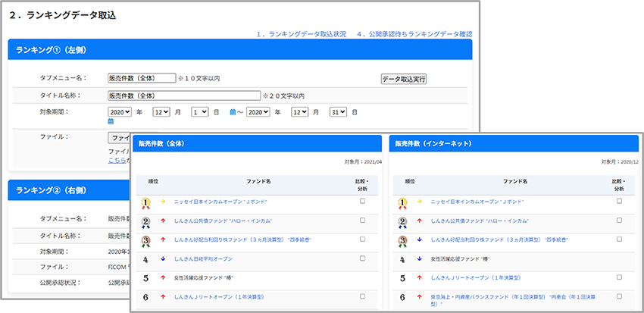The height and width of the screenshot is (313, 644).
Task: Click the bronze rank 3 medal in the left ranking
Action: click(x=145, y=240)
